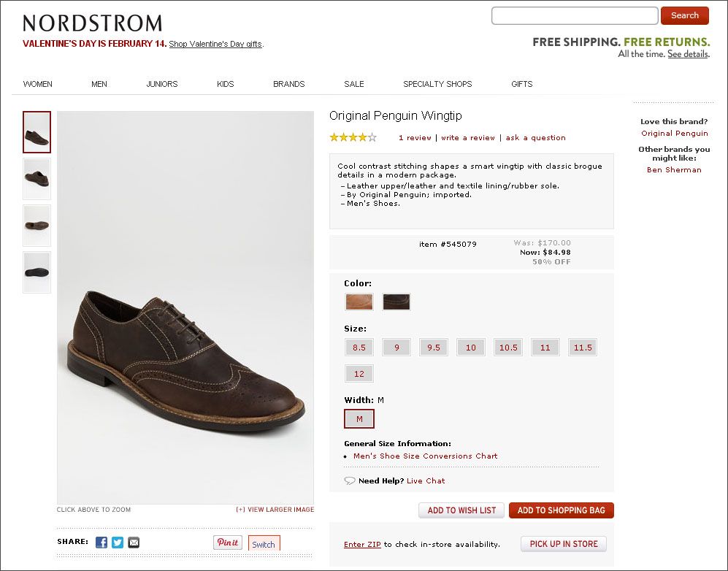This screenshot has width=728, height=571.
Task: Select the dark brown color swatch
Action: [x=396, y=302]
